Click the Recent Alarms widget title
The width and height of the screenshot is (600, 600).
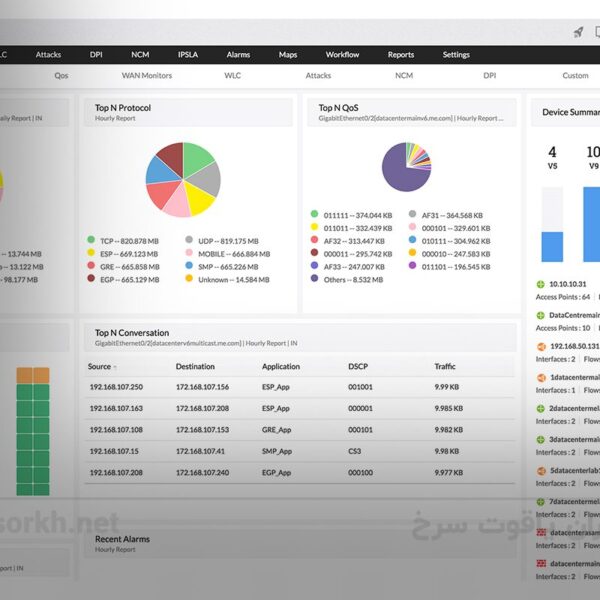point(122,539)
